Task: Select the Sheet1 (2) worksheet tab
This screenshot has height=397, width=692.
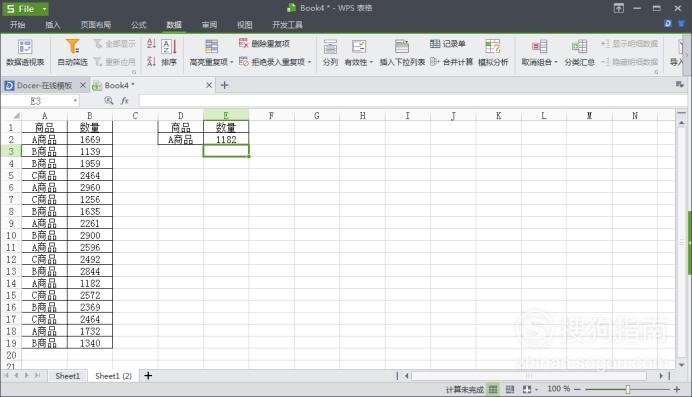Action: pos(113,376)
